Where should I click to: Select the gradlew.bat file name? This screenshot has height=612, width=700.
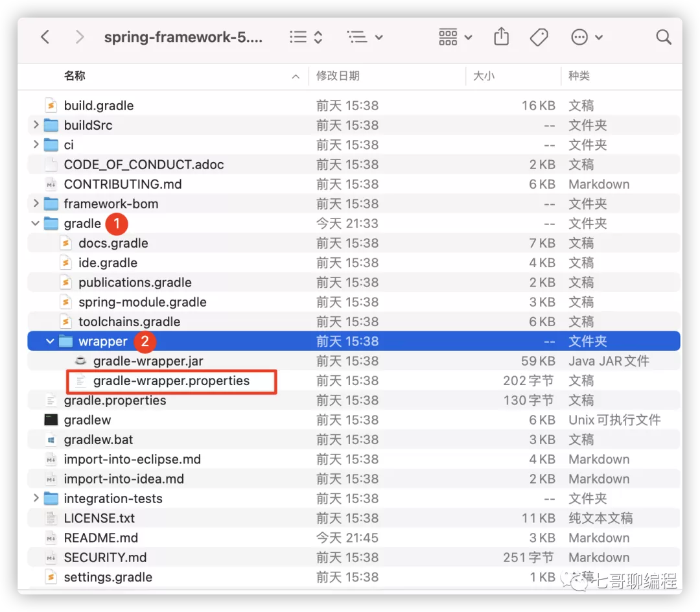pyautogui.click(x=99, y=440)
